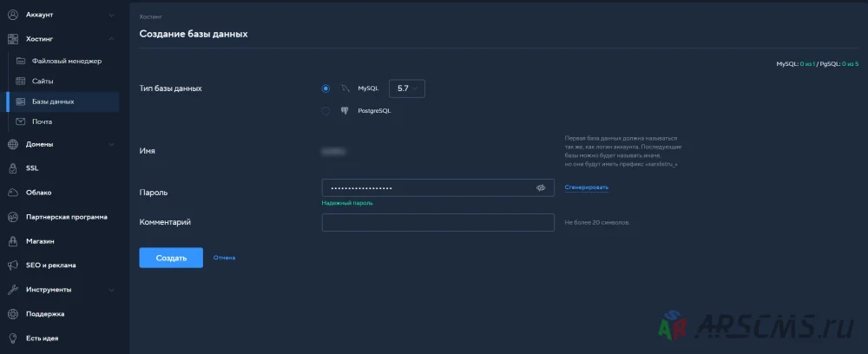868x354 pixels.
Task: Click the MySQL dolphin logo icon
Action: point(345,88)
